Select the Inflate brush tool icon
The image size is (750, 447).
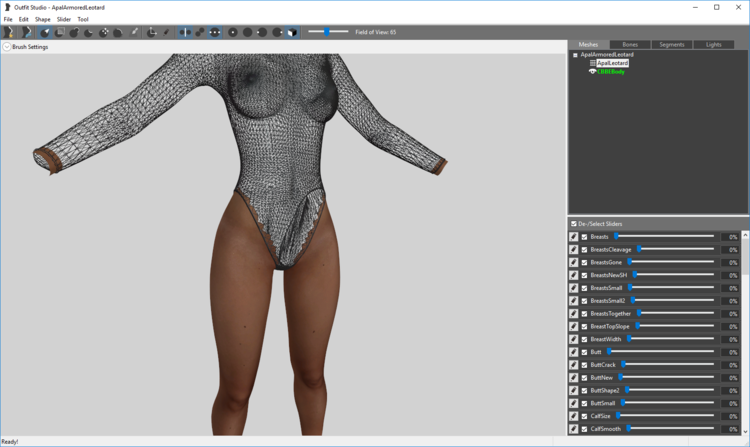tap(74, 32)
